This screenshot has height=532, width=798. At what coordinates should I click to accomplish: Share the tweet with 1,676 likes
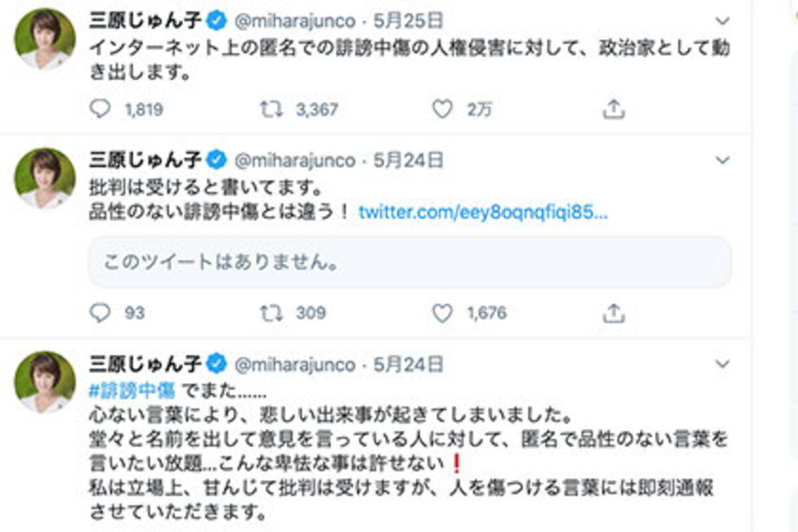coord(613,313)
